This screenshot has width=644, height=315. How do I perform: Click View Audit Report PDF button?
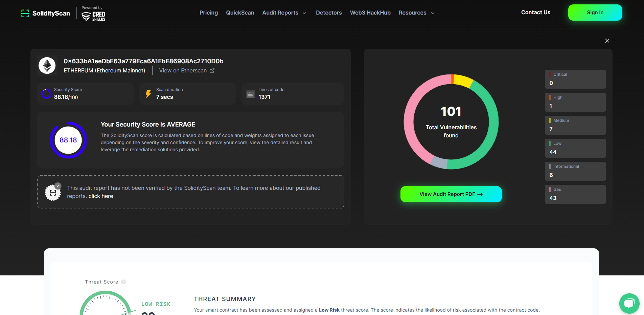[x=451, y=194]
